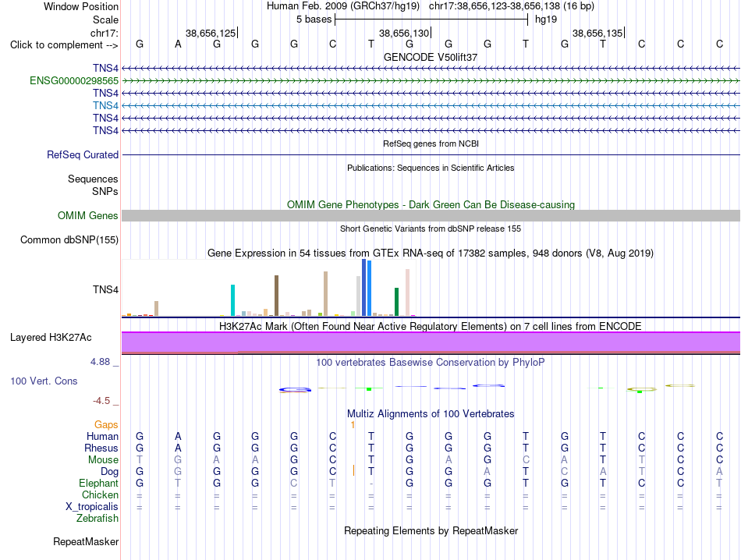Click the gray OMIM Genes item bar
Image resolution: width=741 pixels, height=560 pixels.
(x=431, y=215)
